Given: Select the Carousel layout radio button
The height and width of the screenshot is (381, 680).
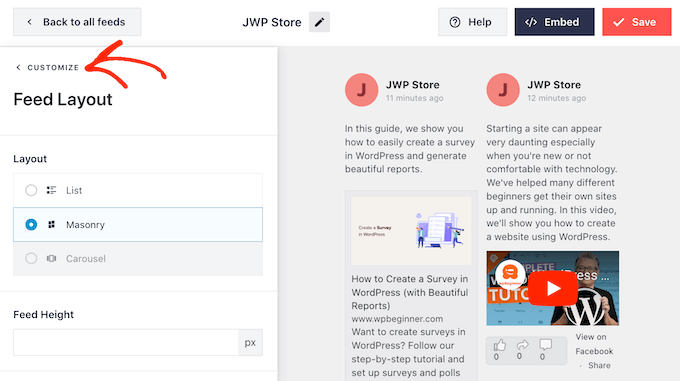Looking at the screenshot, I should [31, 258].
